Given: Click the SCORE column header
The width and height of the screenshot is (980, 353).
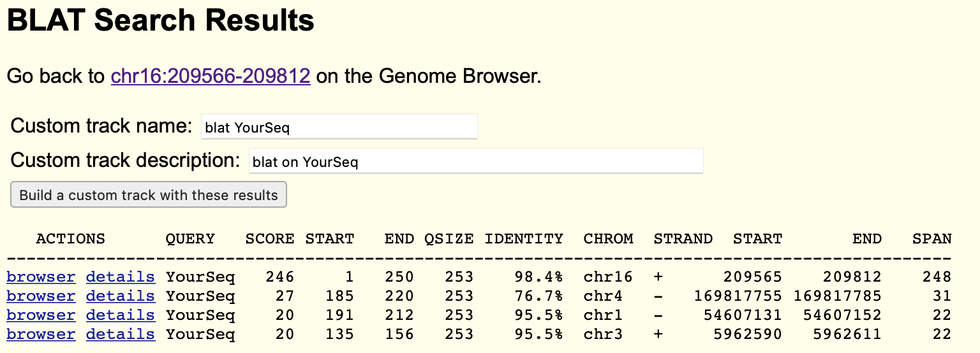Looking at the screenshot, I should tap(270, 239).
